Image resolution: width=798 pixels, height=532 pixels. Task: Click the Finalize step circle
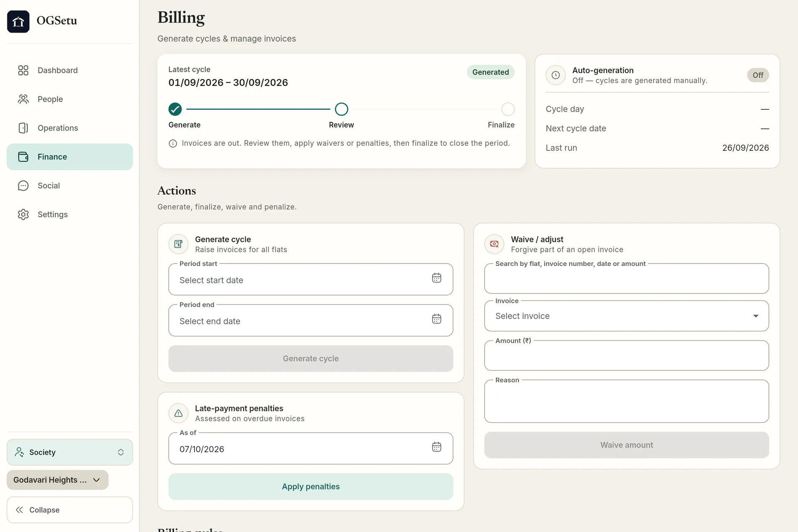click(508, 109)
